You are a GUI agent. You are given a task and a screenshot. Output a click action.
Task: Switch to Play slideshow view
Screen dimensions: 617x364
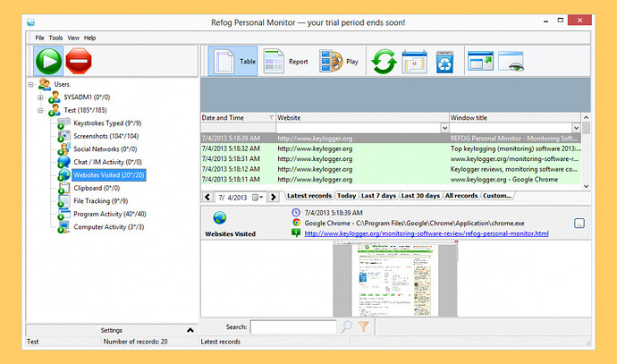(x=340, y=63)
